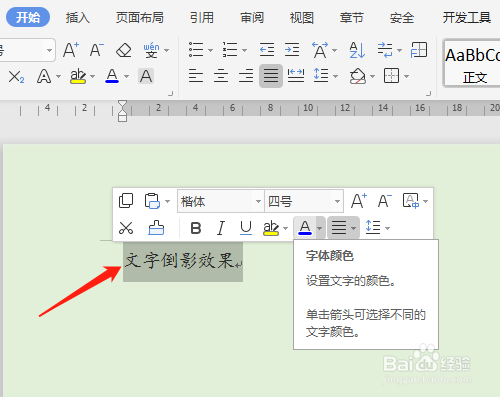Insert a bulleted list from ribbon
500x397 pixels.
196,50
